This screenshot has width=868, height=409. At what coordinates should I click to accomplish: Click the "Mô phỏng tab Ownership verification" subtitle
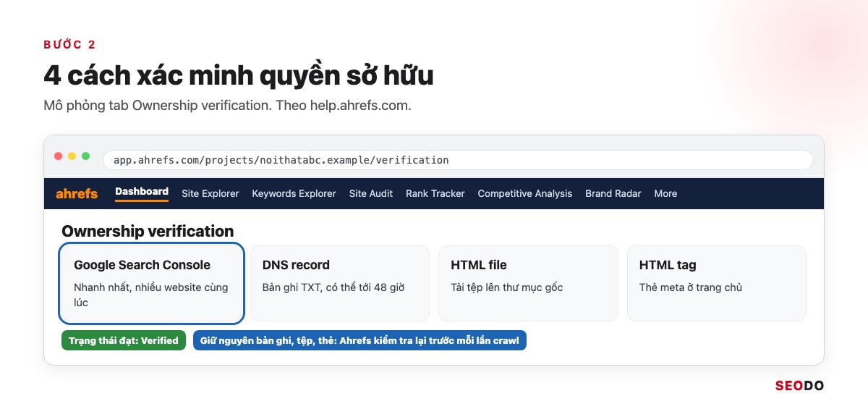[x=227, y=106]
